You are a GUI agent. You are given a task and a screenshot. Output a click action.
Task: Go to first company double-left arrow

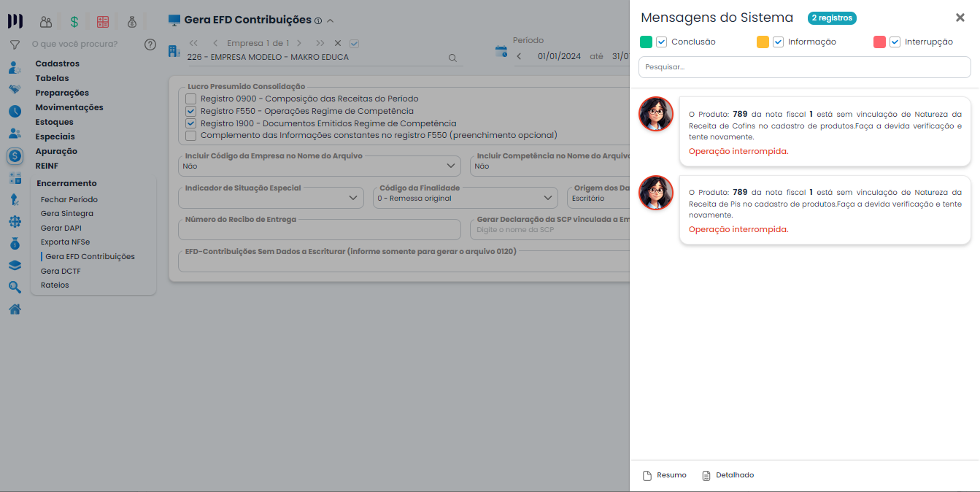tap(193, 43)
